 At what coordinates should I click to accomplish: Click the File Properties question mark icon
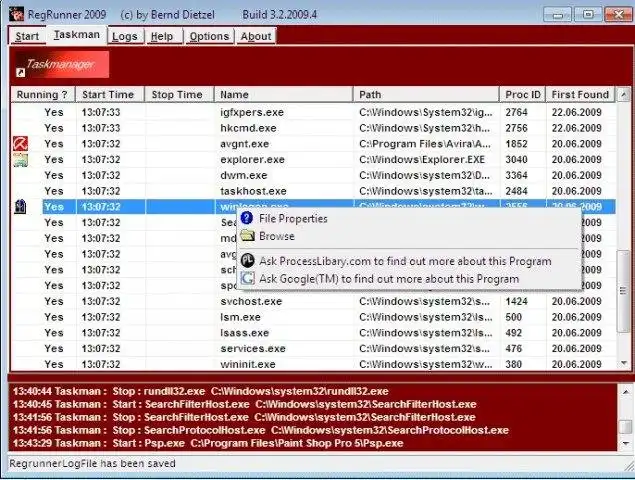coord(247,218)
